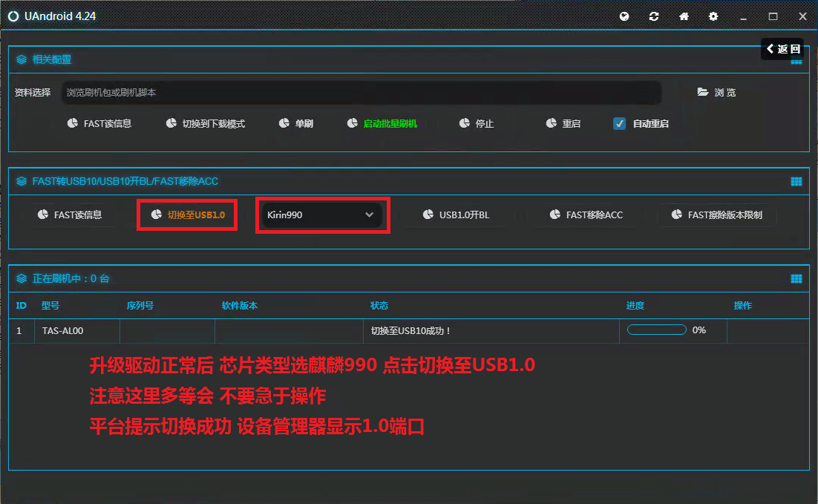Click the grid icon in the 正在刷机中 panel header
Viewport: 818px width, 504px height.
pos(796,278)
